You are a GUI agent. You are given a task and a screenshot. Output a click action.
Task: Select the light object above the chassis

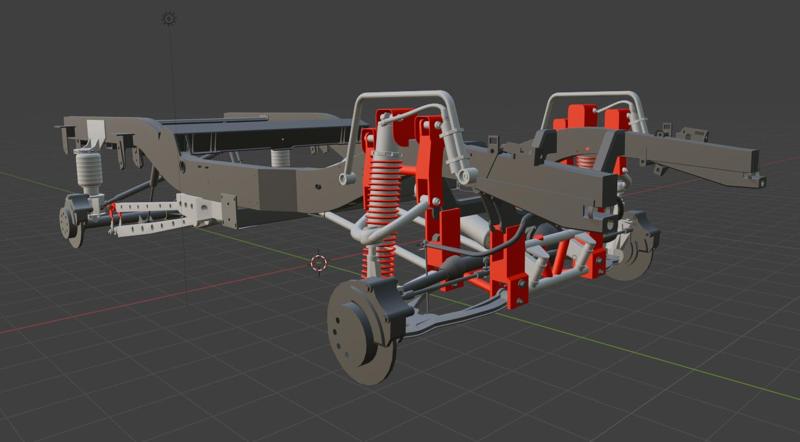[169, 19]
